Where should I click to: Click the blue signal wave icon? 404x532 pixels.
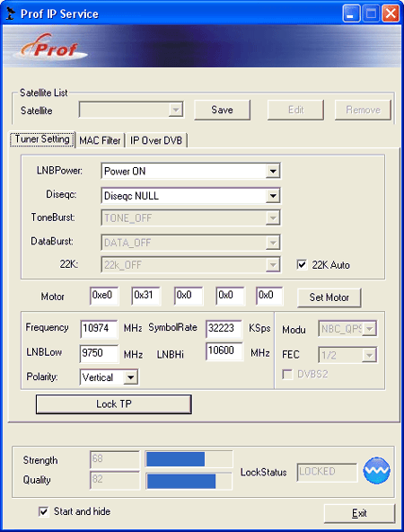pos(376,470)
